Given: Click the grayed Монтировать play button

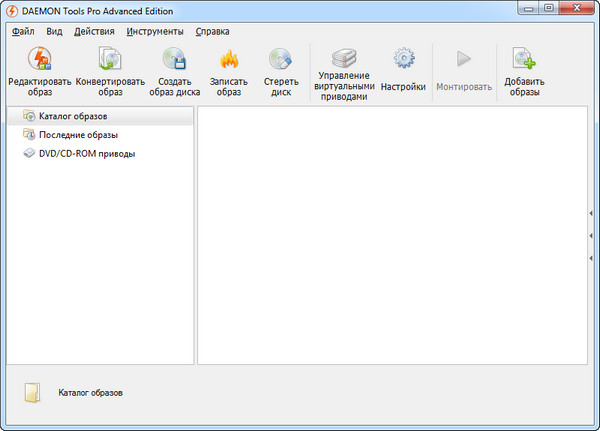Looking at the screenshot, I should [x=464, y=58].
